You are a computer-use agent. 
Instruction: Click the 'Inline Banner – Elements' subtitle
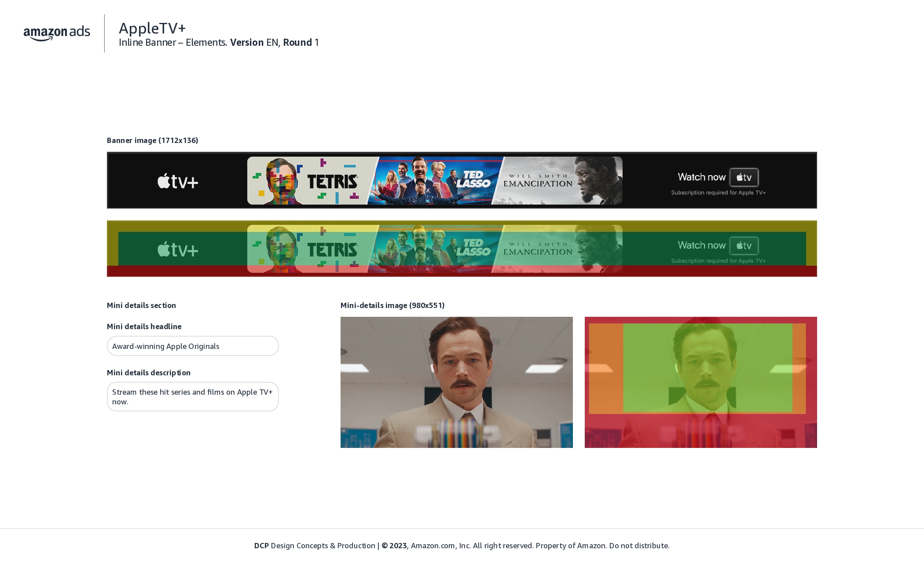pyautogui.click(x=173, y=42)
